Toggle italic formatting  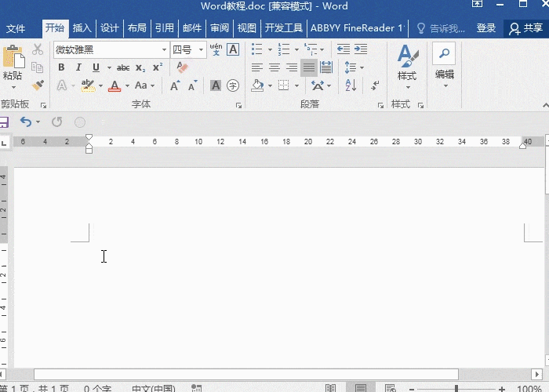(x=78, y=67)
